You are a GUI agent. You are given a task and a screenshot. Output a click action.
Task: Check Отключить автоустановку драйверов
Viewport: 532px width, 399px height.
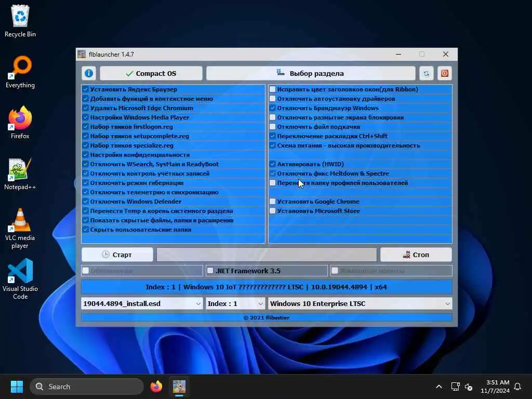coord(272,99)
